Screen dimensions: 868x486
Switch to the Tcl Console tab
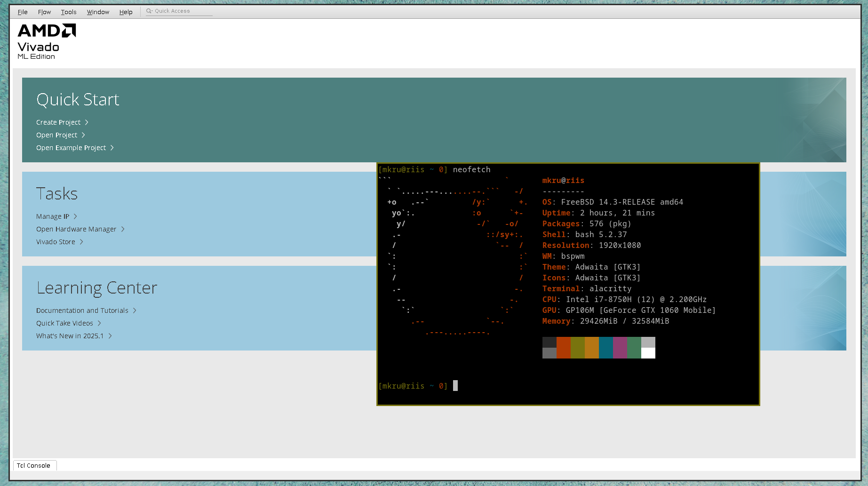click(x=35, y=465)
